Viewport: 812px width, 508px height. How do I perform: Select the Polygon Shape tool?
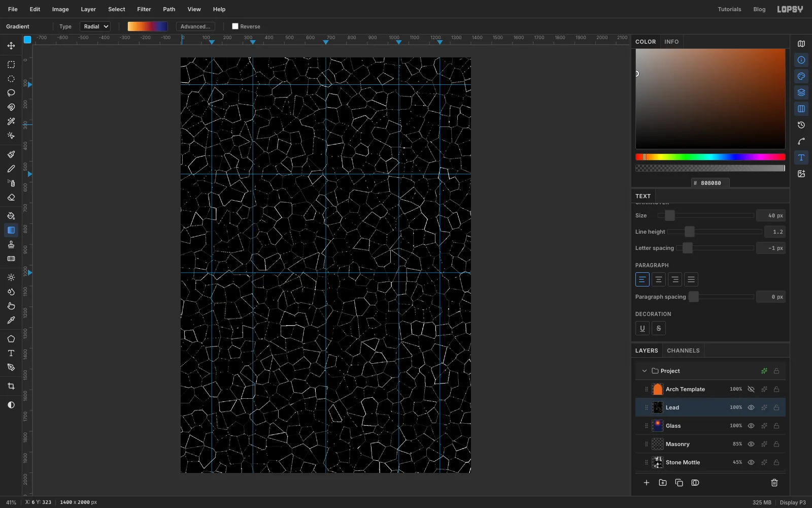[11, 339]
